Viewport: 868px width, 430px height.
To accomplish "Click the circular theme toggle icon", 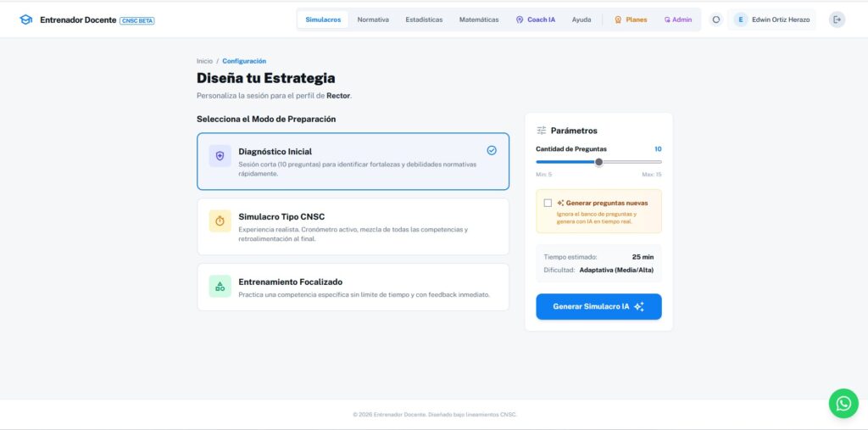I will [x=715, y=20].
